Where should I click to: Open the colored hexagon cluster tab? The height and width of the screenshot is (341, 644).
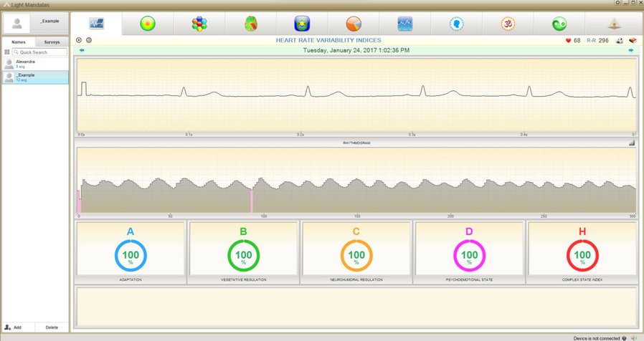point(199,24)
